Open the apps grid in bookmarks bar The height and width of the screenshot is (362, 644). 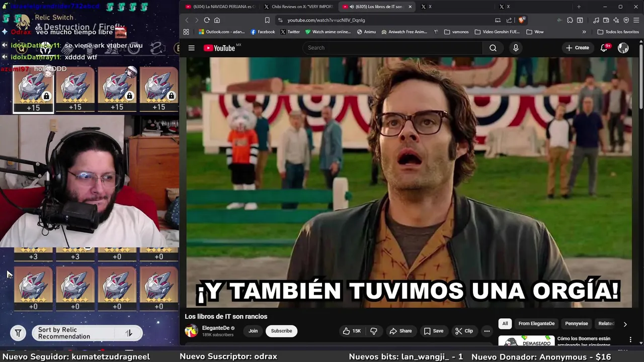coord(186,32)
